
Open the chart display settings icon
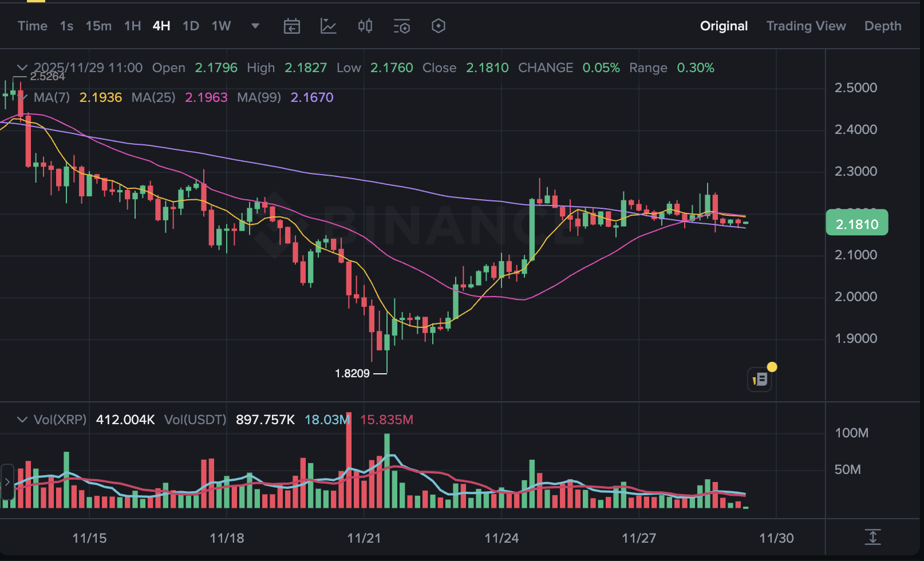402,26
